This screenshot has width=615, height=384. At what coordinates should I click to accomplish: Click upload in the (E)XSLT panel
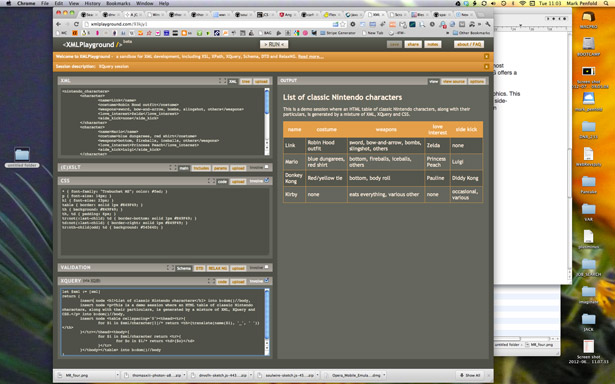click(x=238, y=168)
